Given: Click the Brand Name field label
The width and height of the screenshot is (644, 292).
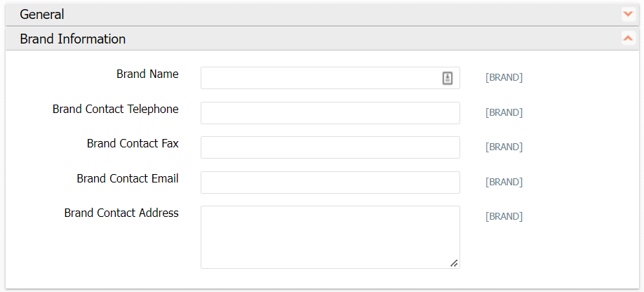Looking at the screenshot, I should click(x=147, y=74).
